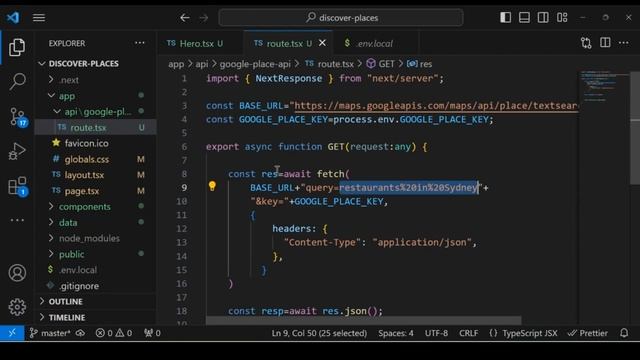Open Ln 9, Col 50 go-to-line status

319,333
